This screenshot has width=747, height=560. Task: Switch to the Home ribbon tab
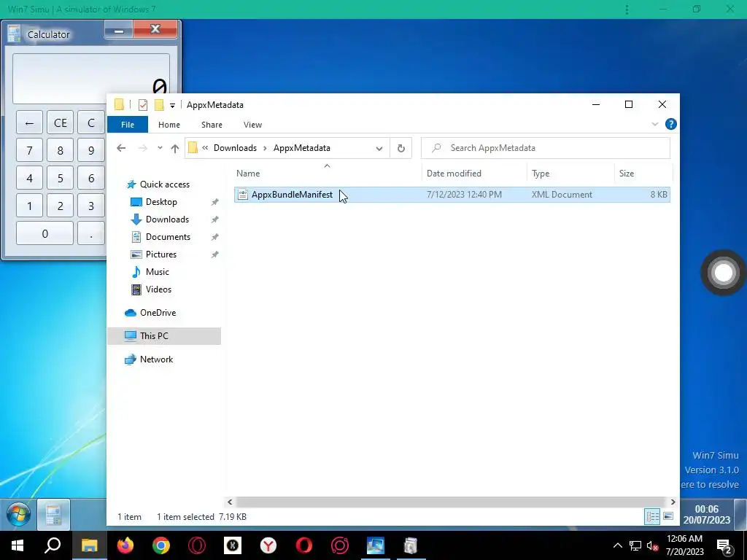point(169,124)
